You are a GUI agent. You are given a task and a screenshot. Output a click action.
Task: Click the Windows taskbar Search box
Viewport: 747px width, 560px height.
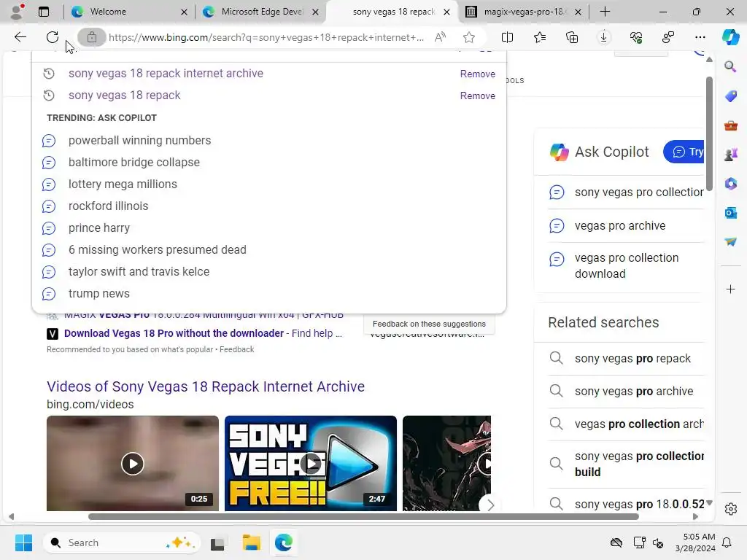coord(122,542)
